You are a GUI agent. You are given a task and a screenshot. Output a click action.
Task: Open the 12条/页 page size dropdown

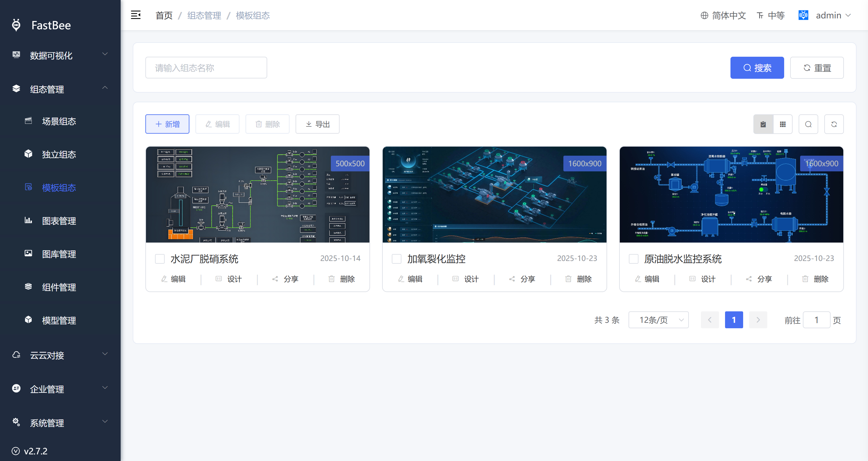[658, 320]
